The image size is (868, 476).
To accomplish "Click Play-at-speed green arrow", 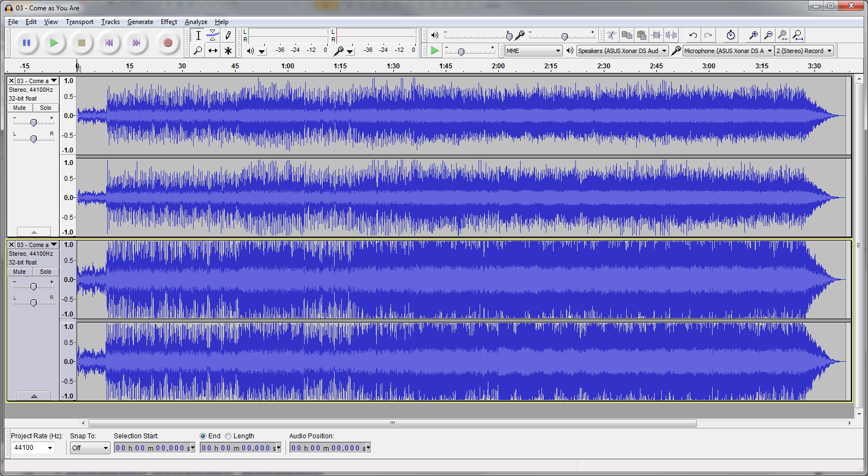I will click(435, 51).
